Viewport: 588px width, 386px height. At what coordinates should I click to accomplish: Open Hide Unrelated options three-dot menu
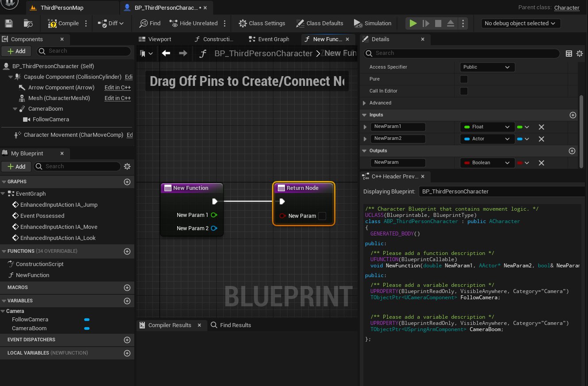[225, 23]
